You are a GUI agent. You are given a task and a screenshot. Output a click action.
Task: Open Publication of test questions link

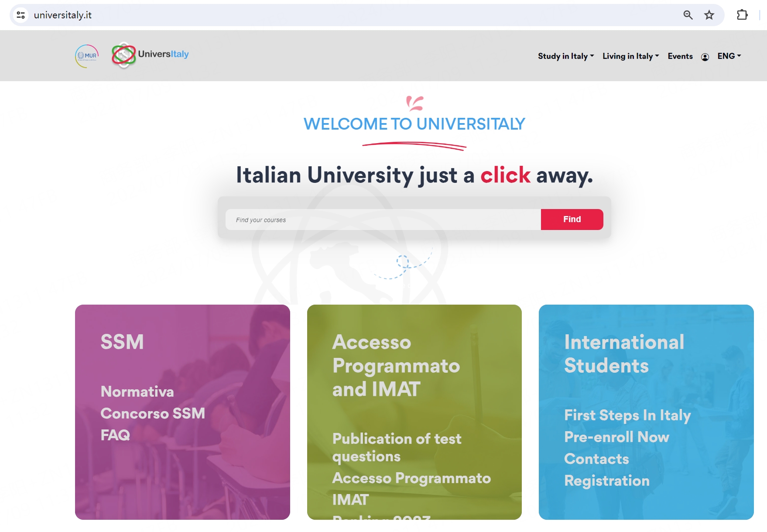tap(396, 447)
